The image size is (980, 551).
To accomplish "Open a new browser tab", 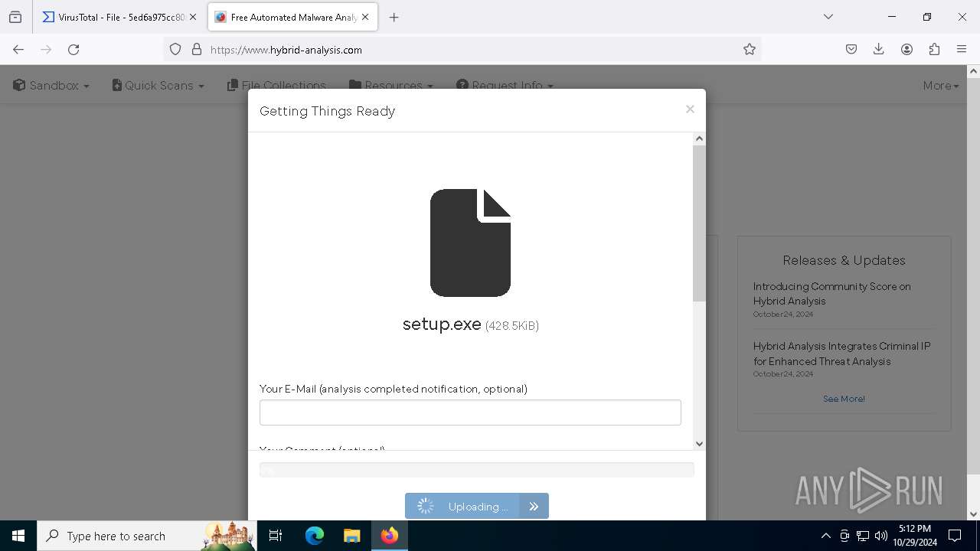I will tap(394, 17).
